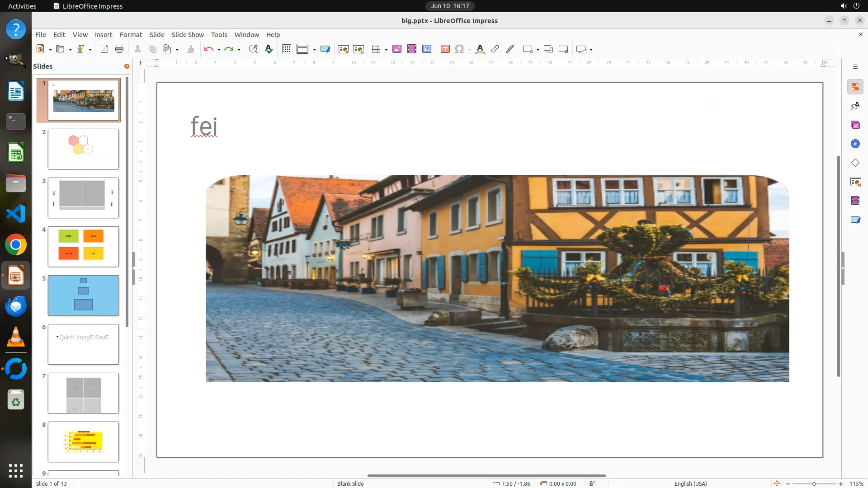Click Start from First Slide icon
The width and height of the screenshot is (868, 488).
pyautogui.click(x=343, y=49)
